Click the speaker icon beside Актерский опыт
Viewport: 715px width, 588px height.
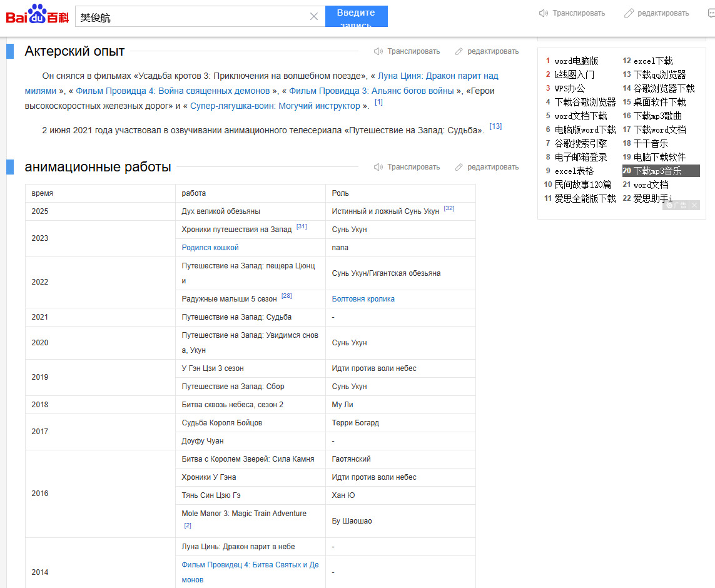coord(378,51)
